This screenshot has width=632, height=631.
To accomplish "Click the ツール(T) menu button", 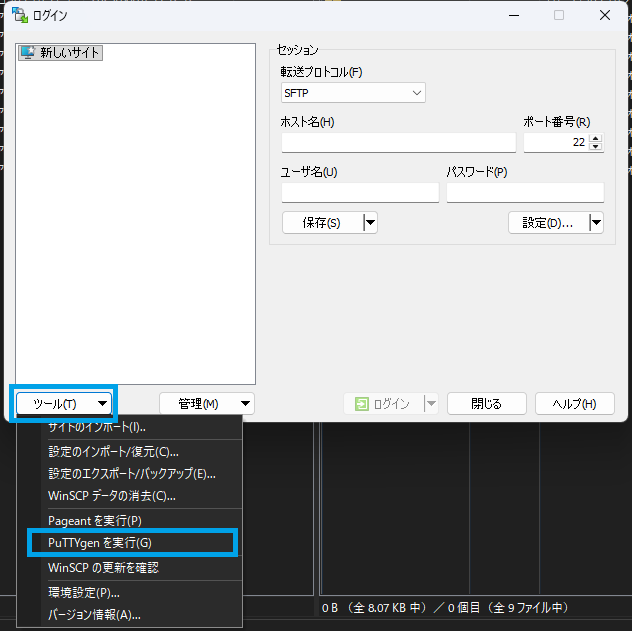I will pyautogui.click(x=64, y=404).
